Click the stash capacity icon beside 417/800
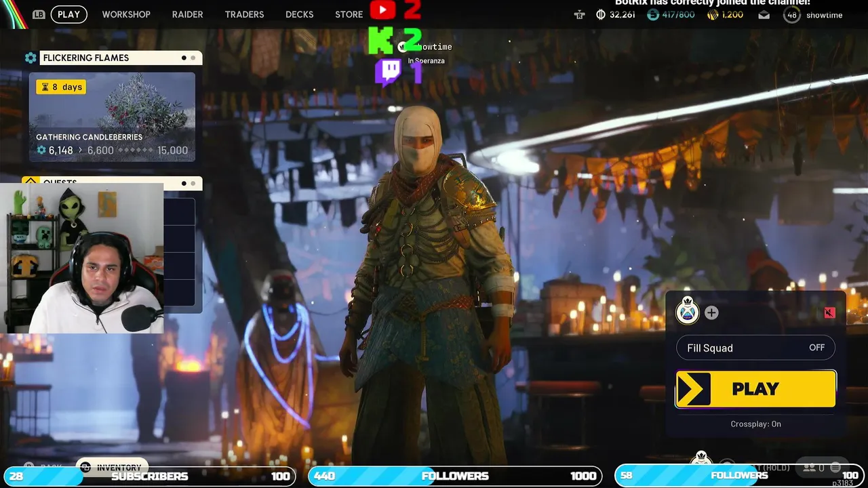The width and height of the screenshot is (868, 488). pyautogui.click(x=652, y=14)
